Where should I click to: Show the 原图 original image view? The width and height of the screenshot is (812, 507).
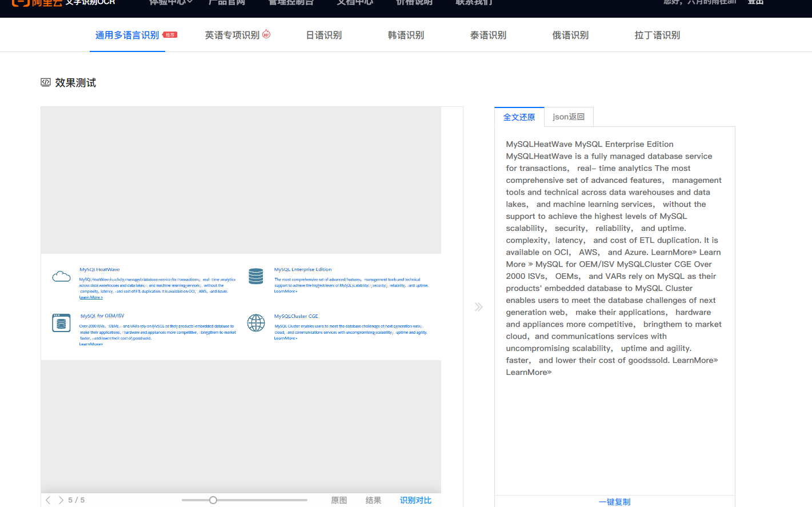(x=339, y=500)
